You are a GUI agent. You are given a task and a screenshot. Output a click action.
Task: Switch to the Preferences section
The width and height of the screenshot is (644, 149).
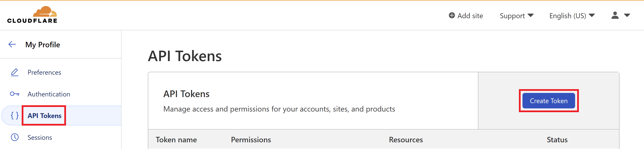point(44,72)
